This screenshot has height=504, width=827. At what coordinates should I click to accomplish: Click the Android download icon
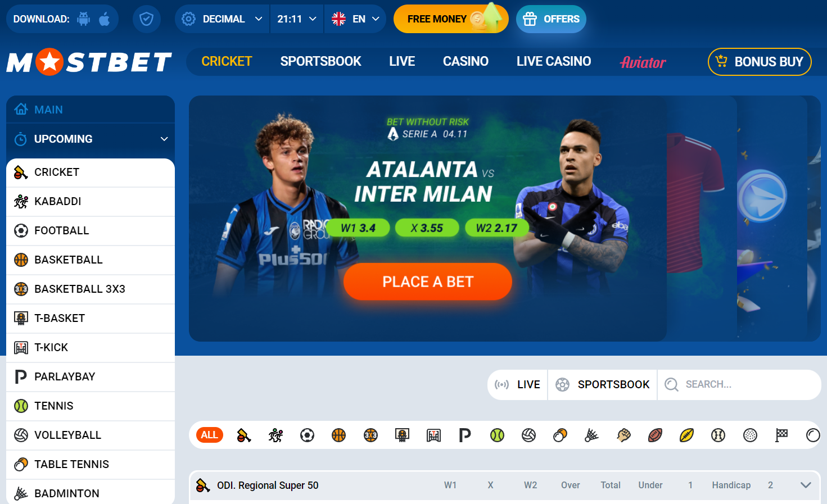tap(84, 19)
